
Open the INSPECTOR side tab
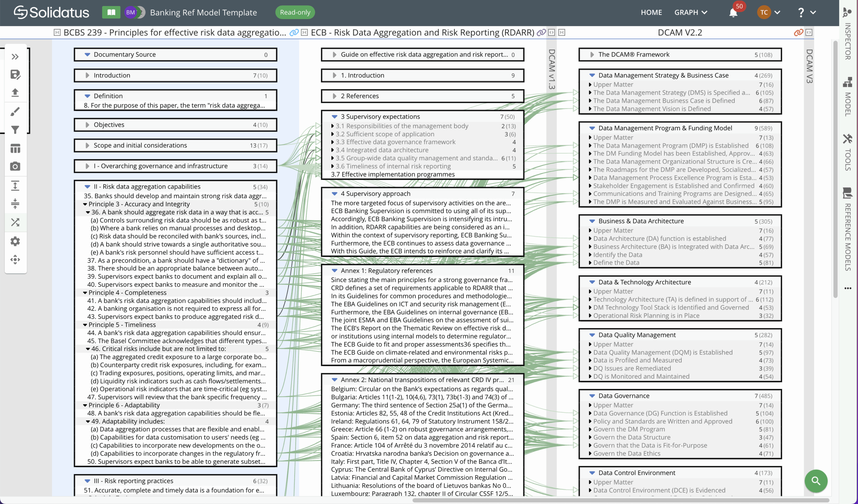(x=848, y=42)
